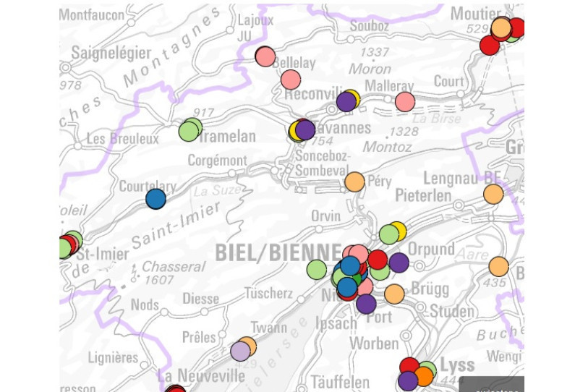Select the Täuffelen town label
The height and width of the screenshot is (392, 588).
[x=340, y=383]
